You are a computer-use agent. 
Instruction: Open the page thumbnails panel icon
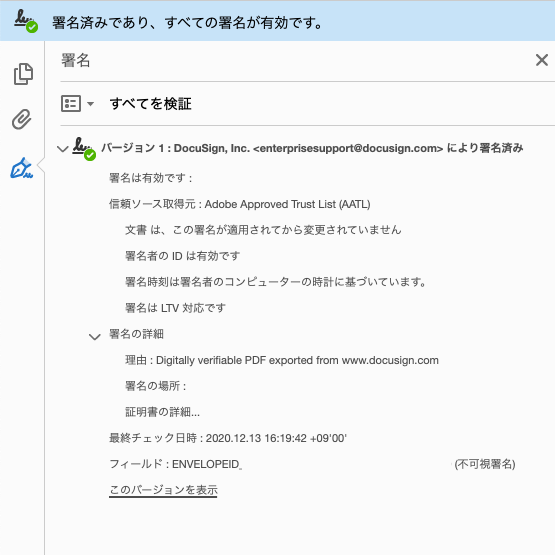[23, 74]
